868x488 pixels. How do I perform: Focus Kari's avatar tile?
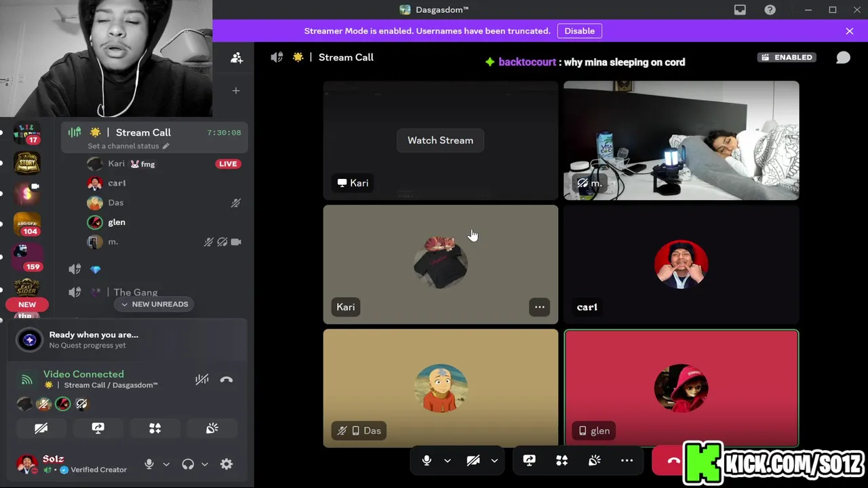tap(441, 264)
